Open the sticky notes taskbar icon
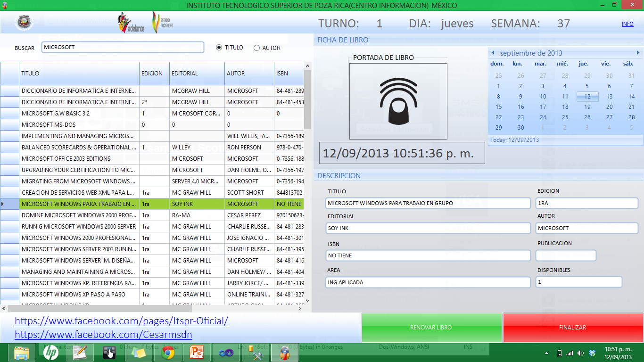This screenshot has height=362, width=644. tap(139, 353)
